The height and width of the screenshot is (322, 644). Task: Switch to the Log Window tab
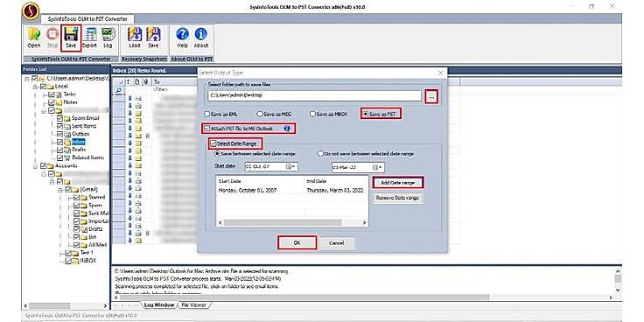click(159, 305)
